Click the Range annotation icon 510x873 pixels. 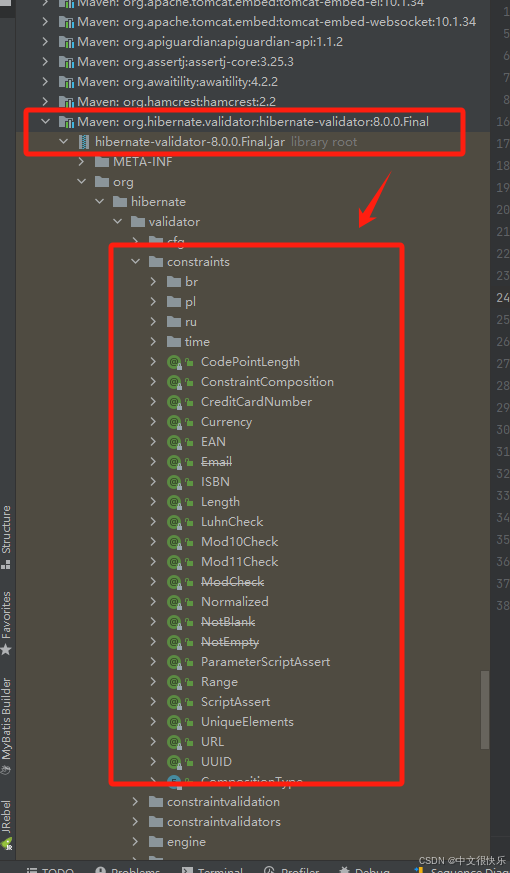174,682
